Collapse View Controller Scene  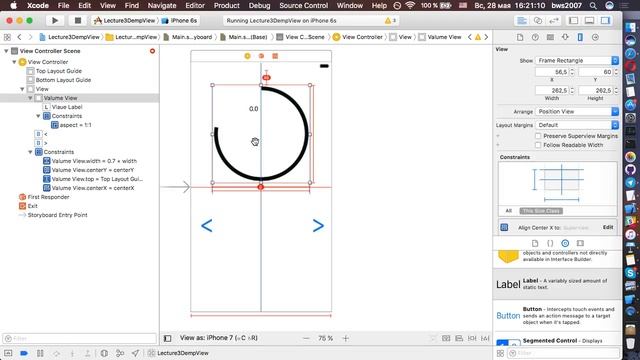[6, 51]
